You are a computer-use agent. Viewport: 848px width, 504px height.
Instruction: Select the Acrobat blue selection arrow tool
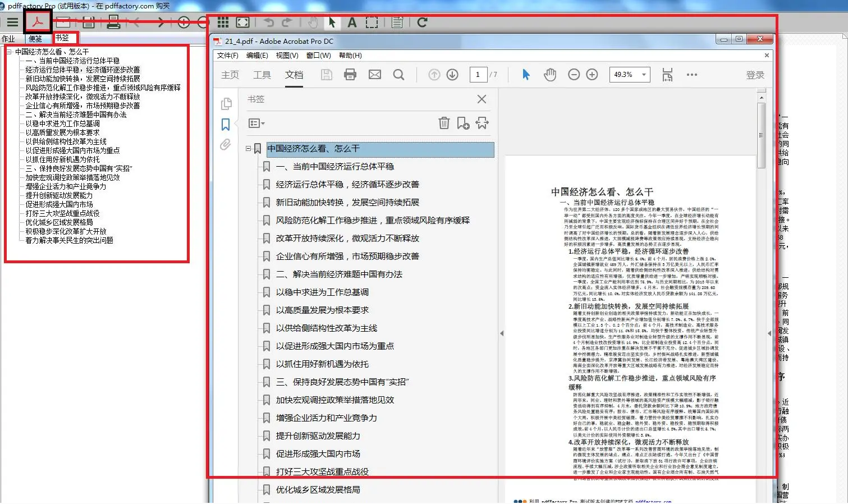526,75
